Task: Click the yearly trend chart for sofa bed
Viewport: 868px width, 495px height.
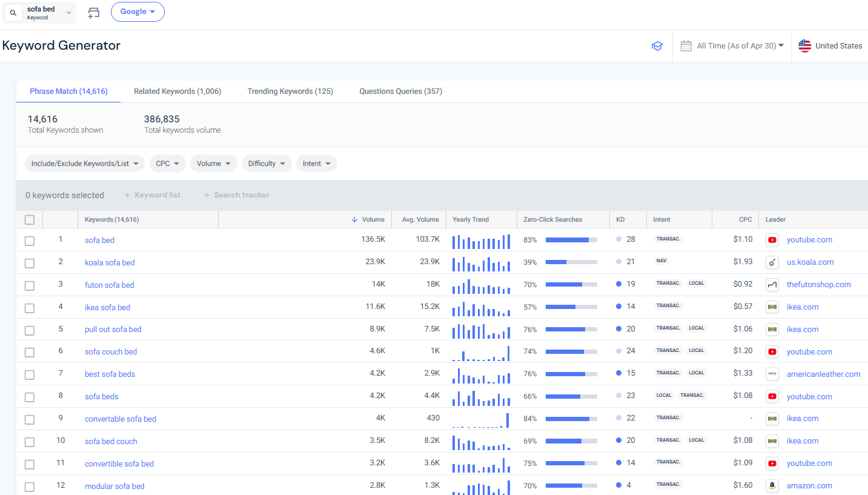Action: 482,241
